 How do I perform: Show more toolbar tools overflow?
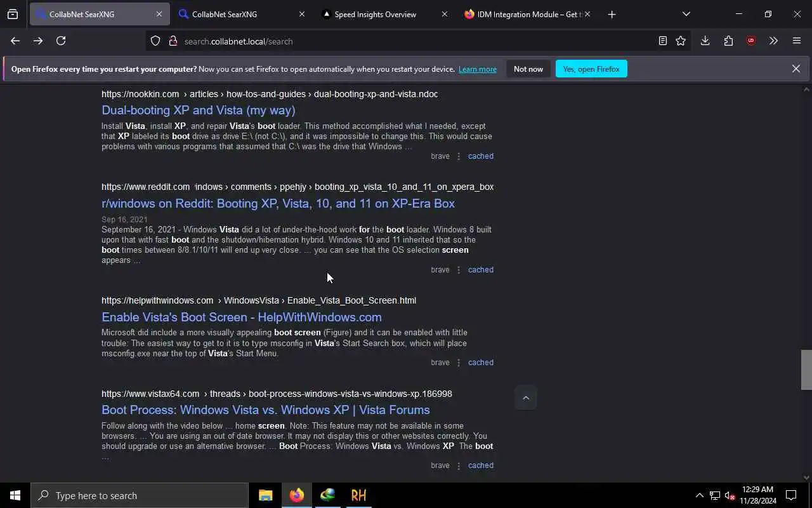pyautogui.click(x=773, y=41)
